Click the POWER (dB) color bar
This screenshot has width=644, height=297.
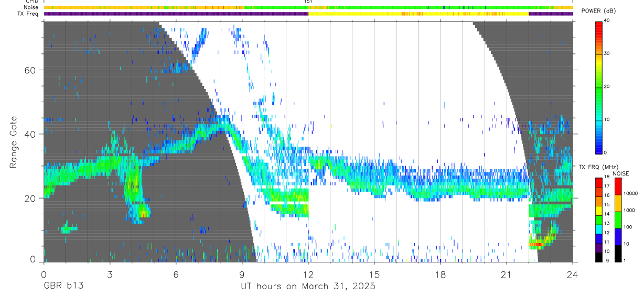(599, 87)
